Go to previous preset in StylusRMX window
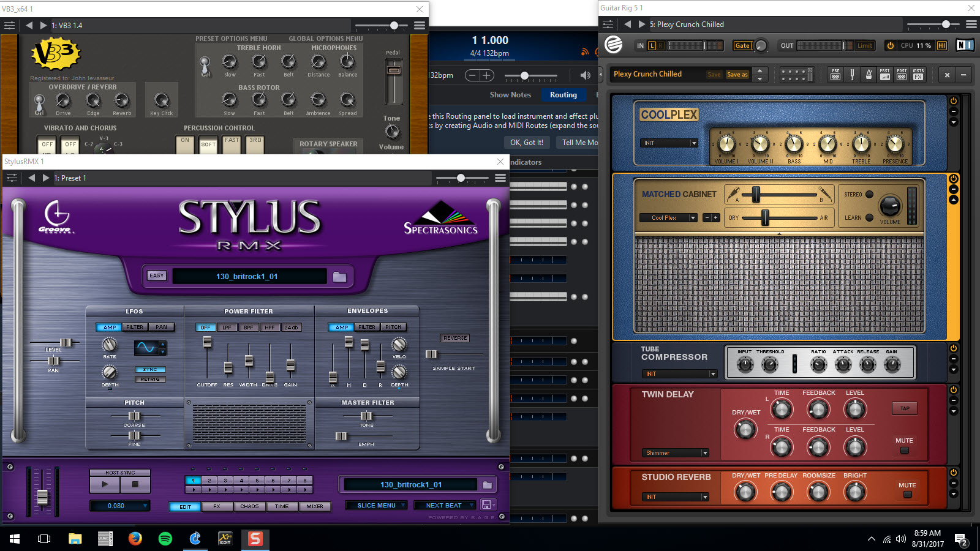 (31, 178)
